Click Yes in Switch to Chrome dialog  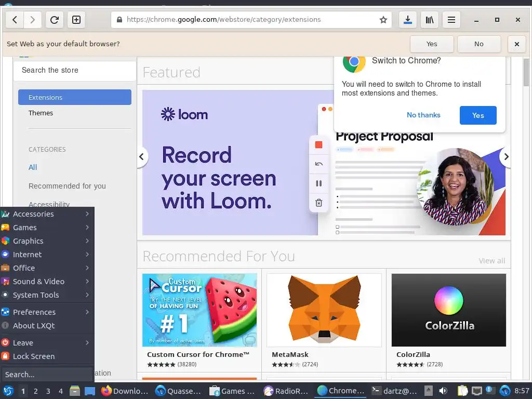click(478, 115)
